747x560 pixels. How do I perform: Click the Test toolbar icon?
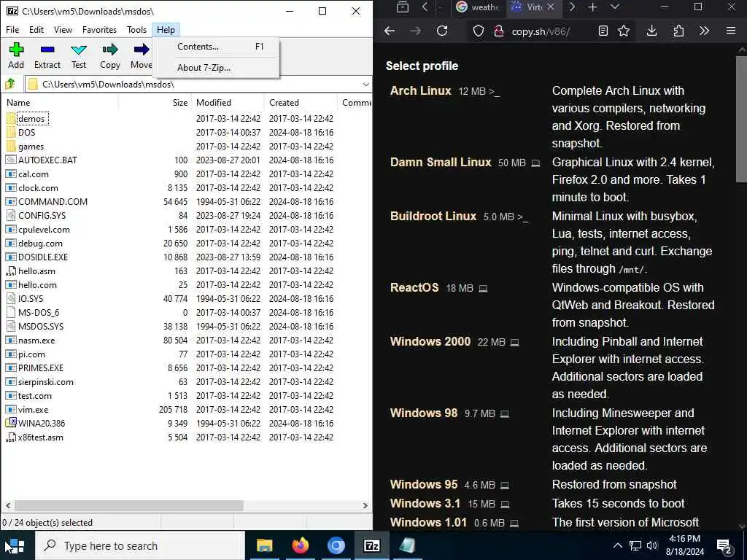pos(79,50)
